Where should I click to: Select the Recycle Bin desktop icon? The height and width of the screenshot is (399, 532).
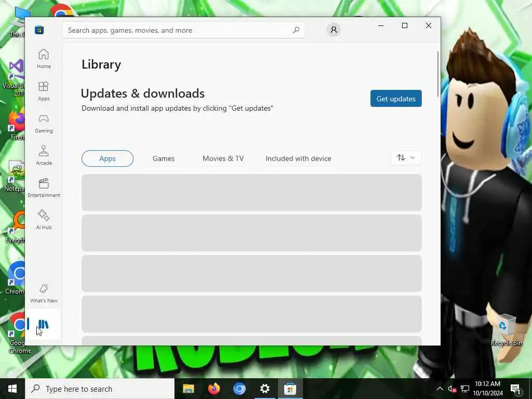tap(506, 329)
